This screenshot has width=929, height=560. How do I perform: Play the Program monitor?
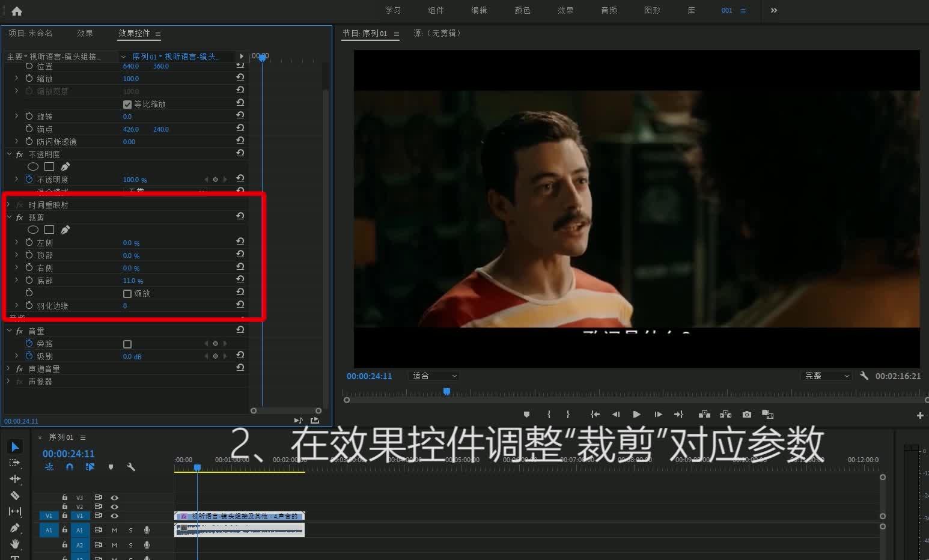[x=636, y=414]
